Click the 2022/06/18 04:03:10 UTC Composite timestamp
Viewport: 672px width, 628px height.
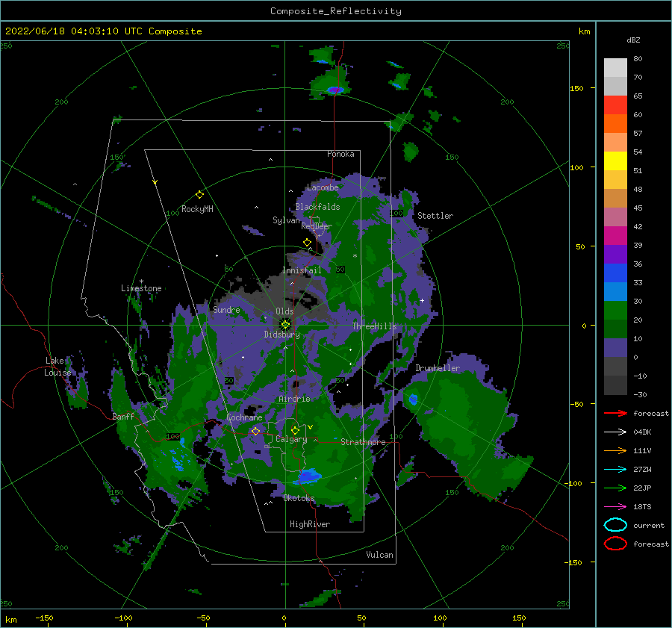(x=103, y=31)
